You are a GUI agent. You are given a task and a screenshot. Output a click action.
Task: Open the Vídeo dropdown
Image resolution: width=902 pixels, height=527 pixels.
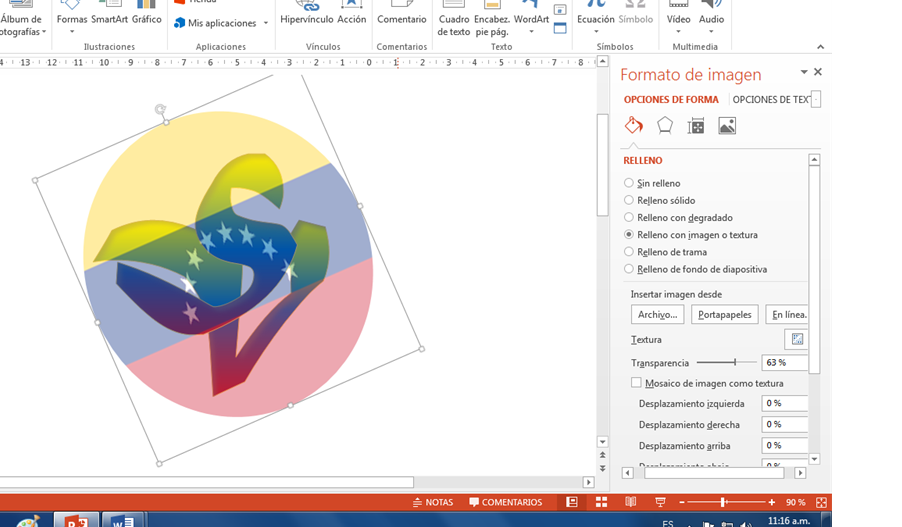(679, 32)
